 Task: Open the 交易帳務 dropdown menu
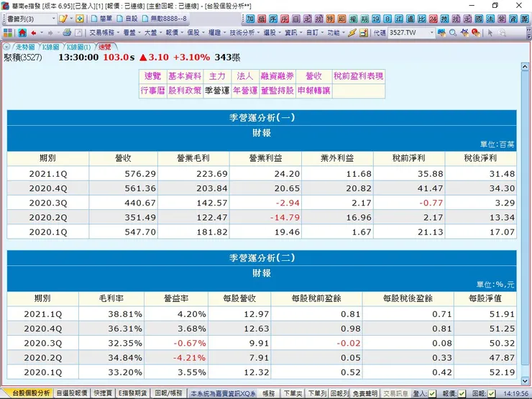(104, 32)
